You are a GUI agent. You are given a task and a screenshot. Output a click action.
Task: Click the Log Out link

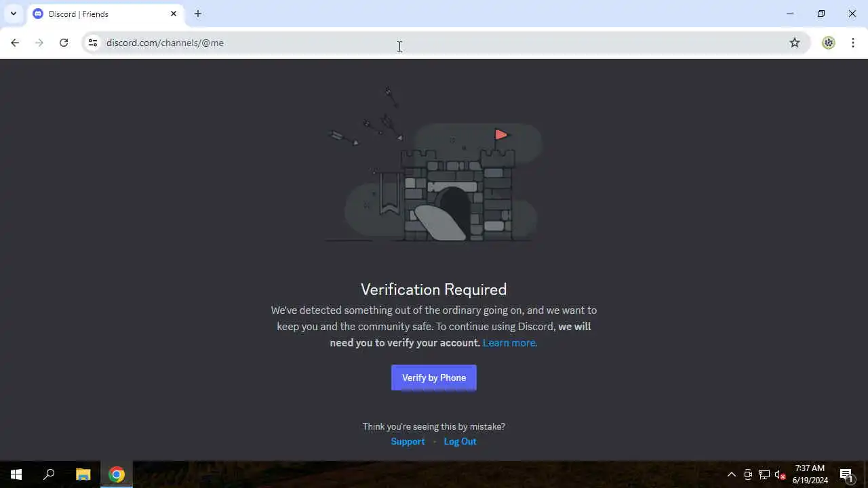pyautogui.click(x=460, y=441)
